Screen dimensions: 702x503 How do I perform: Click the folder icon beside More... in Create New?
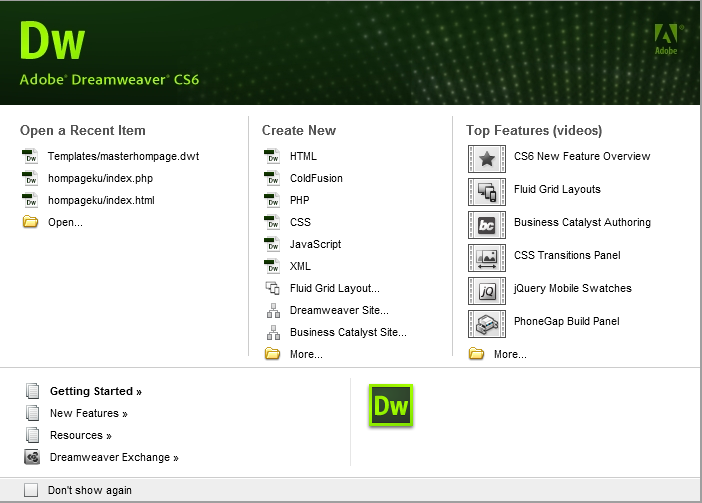tap(272, 354)
